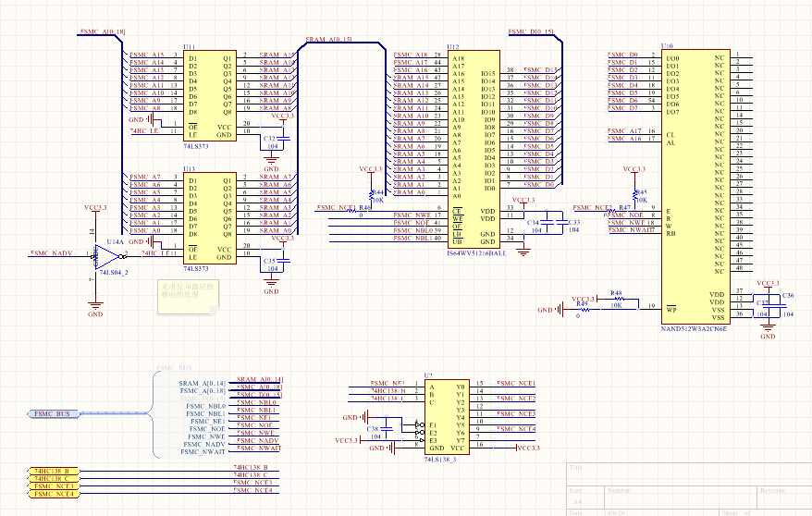The image size is (812, 516).
Task: Click FSMC_A17 label on U10 CL pin
Action: tap(625, 131)
